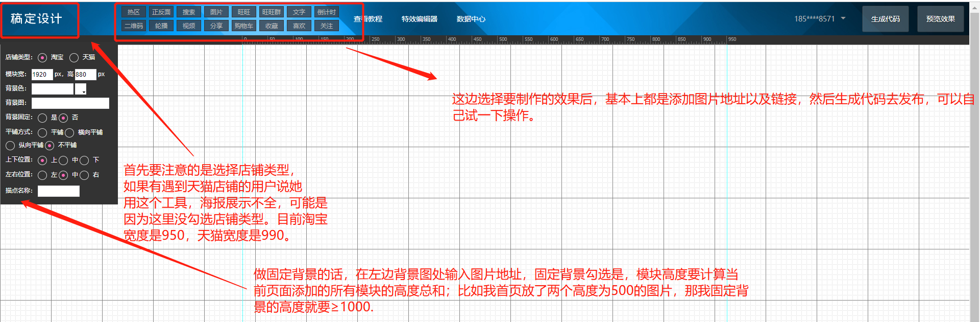Click the module height field 880

click(85, 75)
